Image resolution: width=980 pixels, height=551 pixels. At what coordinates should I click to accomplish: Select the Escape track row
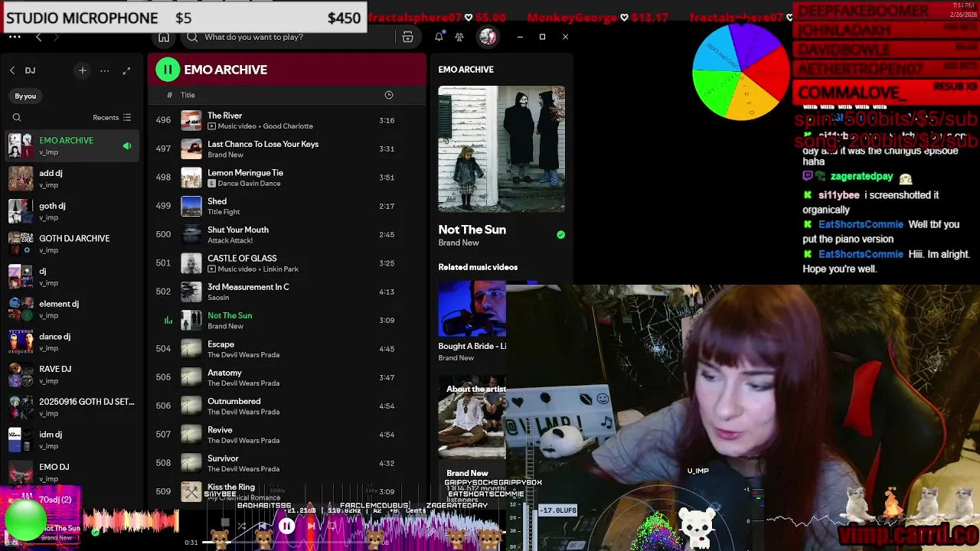(286, 349)
